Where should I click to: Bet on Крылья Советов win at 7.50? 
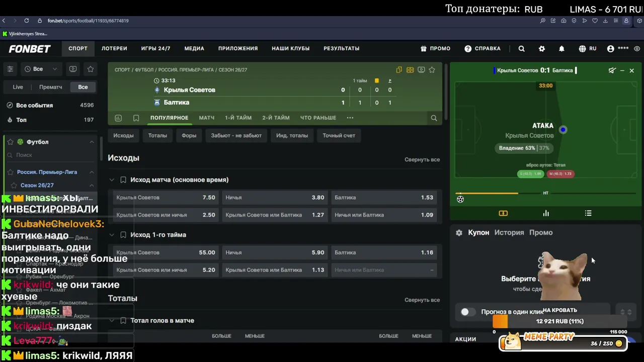(x=166, y=198)
